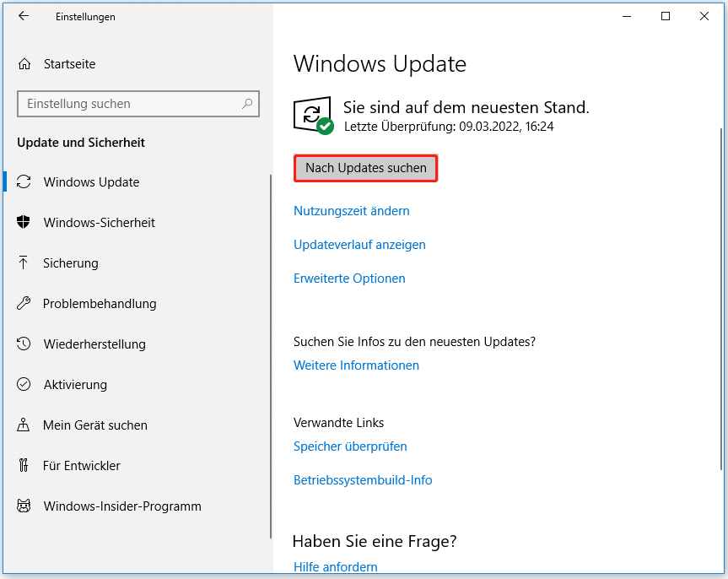Click the Sicherung upload arrow icon
This screenshot has height=579, width=728.
(24, 262)
